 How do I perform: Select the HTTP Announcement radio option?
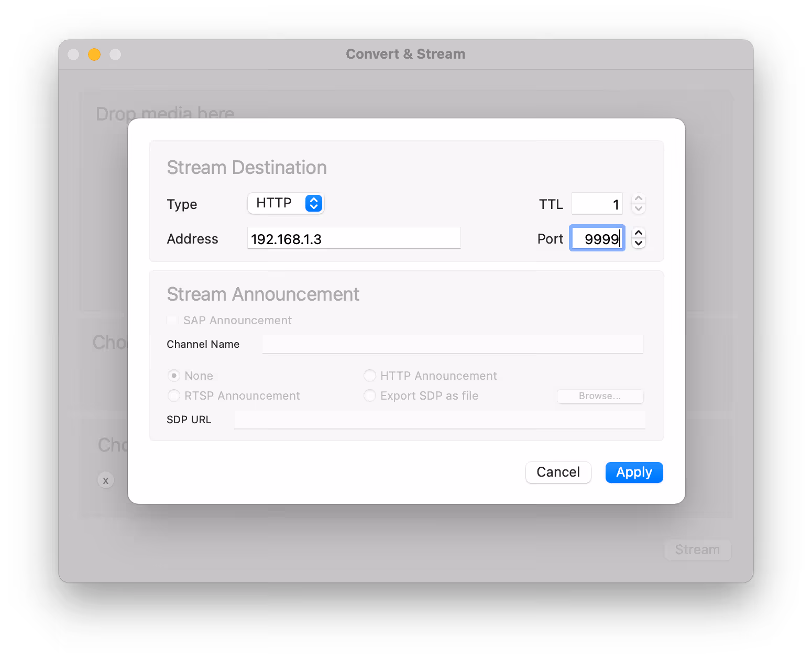(370, 376)
